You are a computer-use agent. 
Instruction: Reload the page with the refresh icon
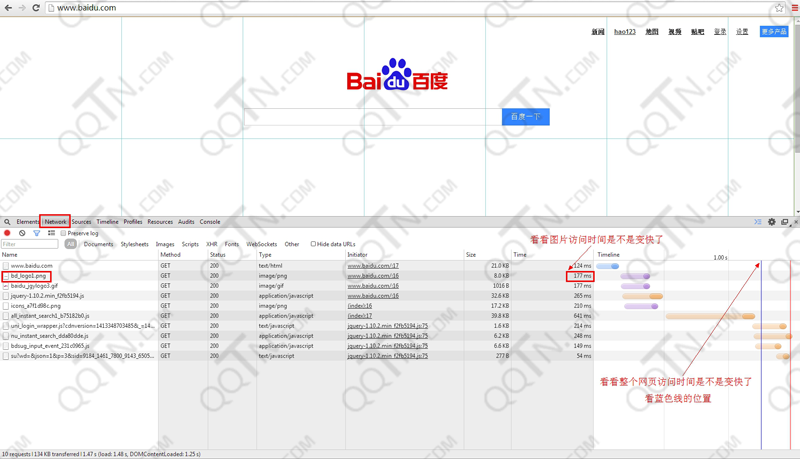[x=36, y=8]
